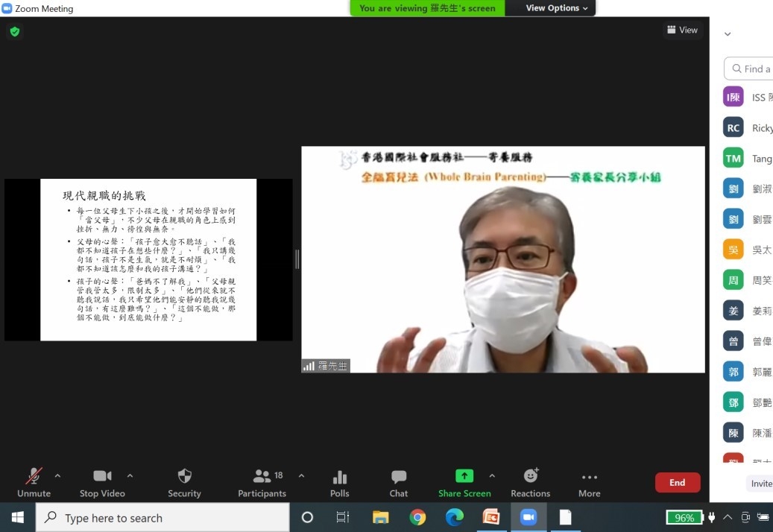Screen dimensions: 773x532
Task: Stop Video camera toggle
Action: 102,477
